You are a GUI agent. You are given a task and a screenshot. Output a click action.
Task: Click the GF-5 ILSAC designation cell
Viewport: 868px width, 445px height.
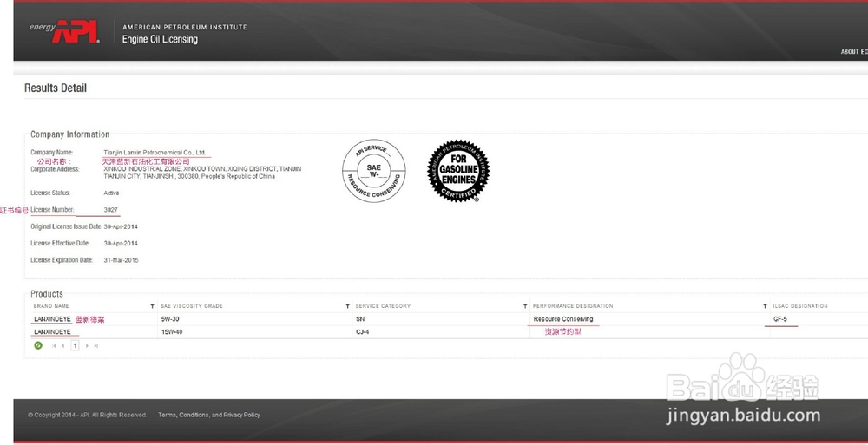[x=780, y=319]
